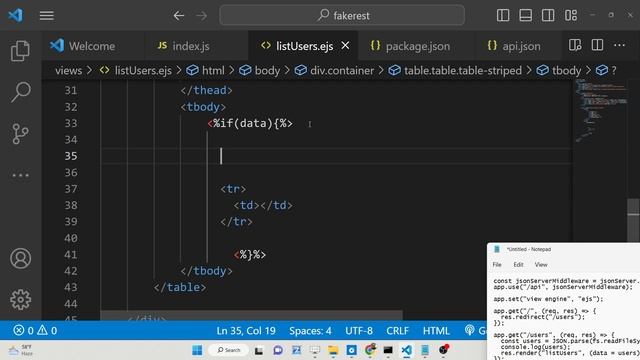This screenshot has height=360, width=640.
Task: Select views folder in breadcrumb
Action: (x=69, y=71)
